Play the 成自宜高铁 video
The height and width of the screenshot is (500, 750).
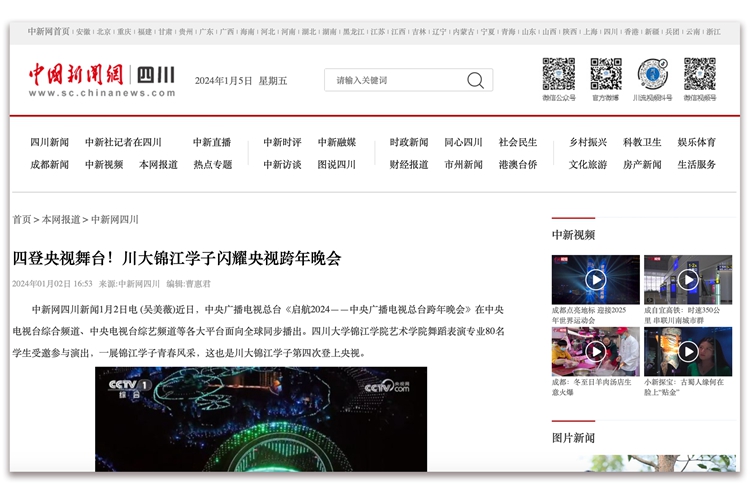[x=688, y=279]
